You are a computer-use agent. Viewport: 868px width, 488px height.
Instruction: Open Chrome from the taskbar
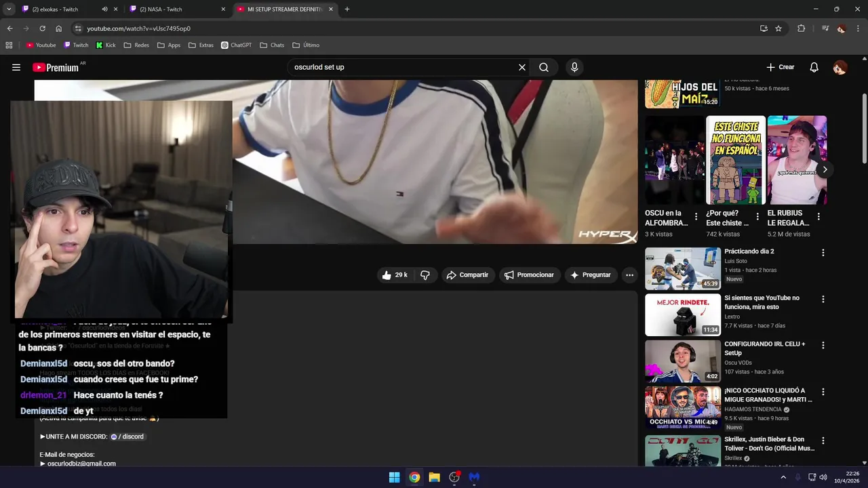[414, 477]
